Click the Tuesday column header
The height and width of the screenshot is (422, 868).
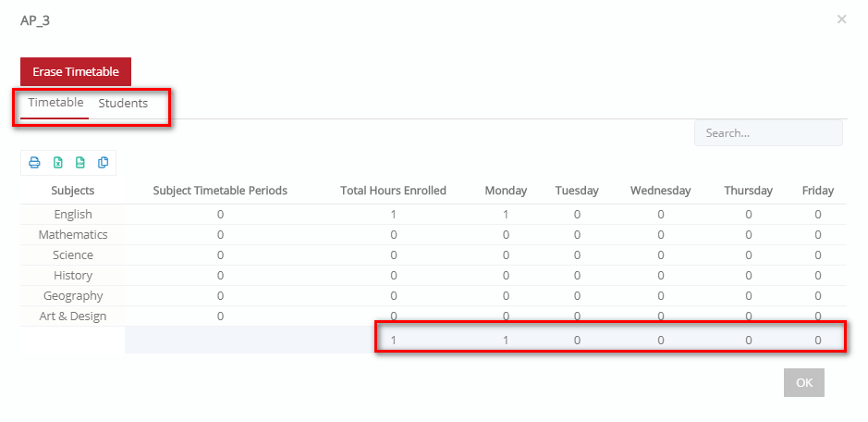(x=577, y=191)
